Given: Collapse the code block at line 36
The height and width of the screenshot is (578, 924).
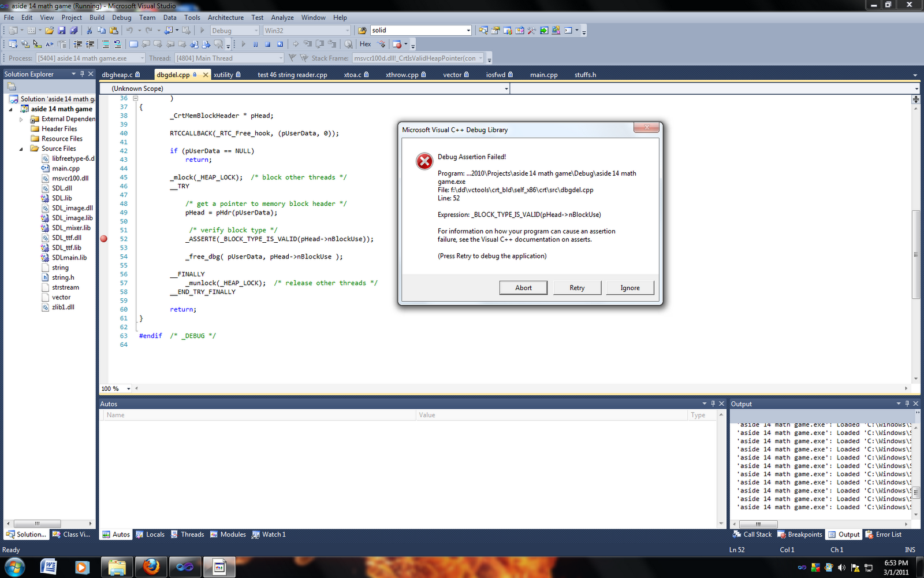Looking at the screenshot, I should coord(135,98).
